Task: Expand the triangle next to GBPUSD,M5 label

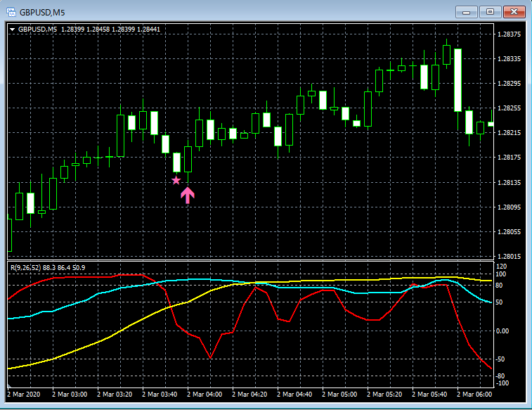Action: tap(13, 30)
